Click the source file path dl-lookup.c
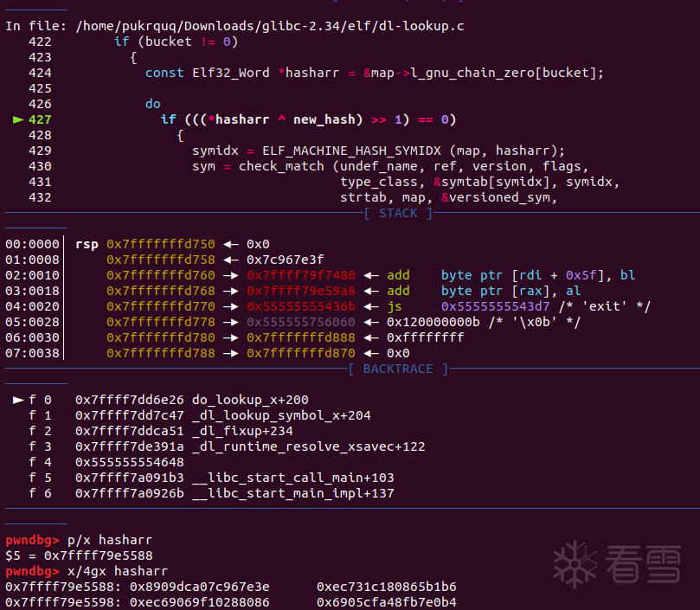Screen dimensions: 700x610 270,26
